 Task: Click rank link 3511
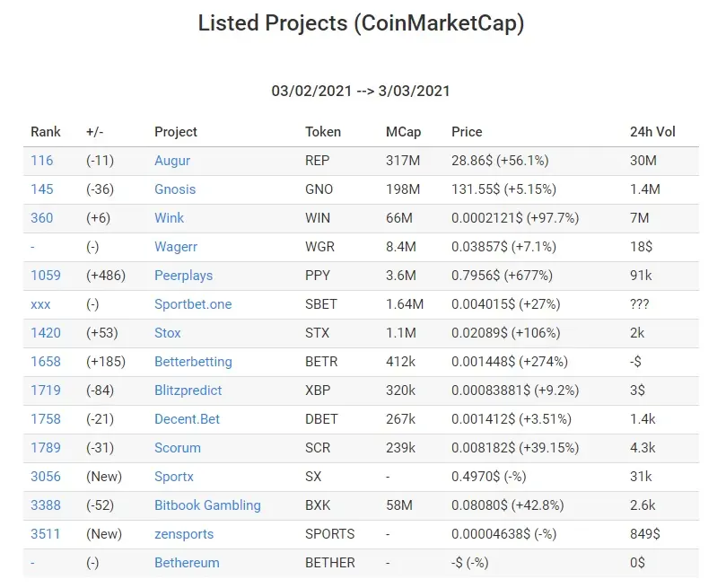(x=46, y=534)
